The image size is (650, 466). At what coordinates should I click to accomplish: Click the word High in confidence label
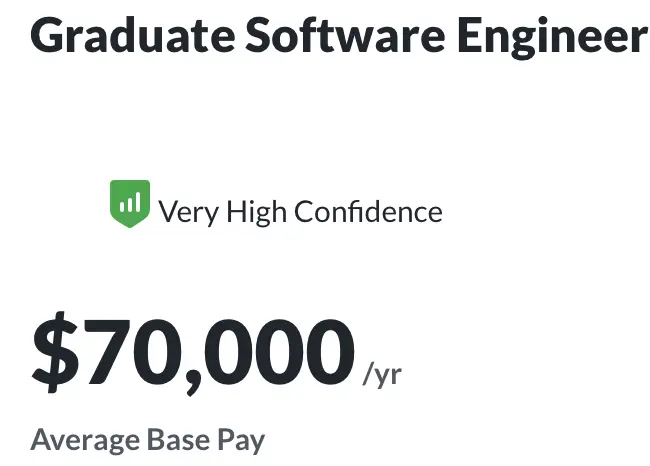pyautogui.click(x=256, y=213)
